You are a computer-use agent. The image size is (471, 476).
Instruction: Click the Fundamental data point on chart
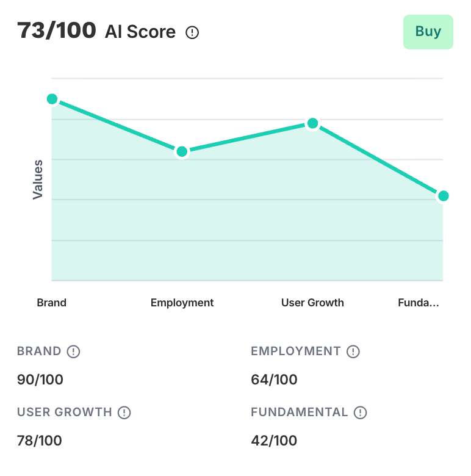click(444, 196)
